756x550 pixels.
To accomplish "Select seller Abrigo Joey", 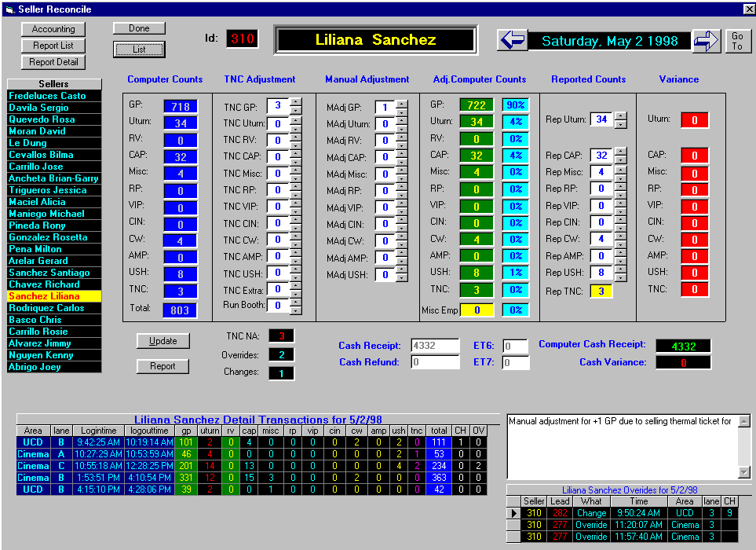I will [54, 367].
